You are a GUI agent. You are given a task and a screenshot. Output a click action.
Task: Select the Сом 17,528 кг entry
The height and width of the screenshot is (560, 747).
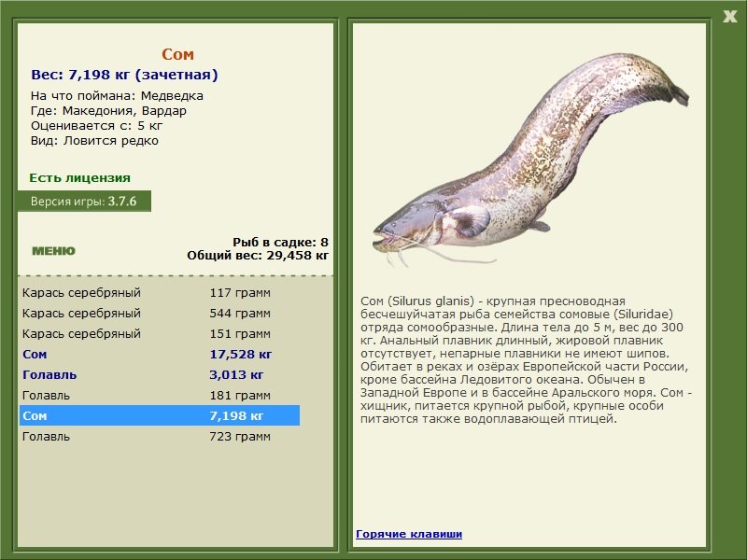[x=160, y=355]
